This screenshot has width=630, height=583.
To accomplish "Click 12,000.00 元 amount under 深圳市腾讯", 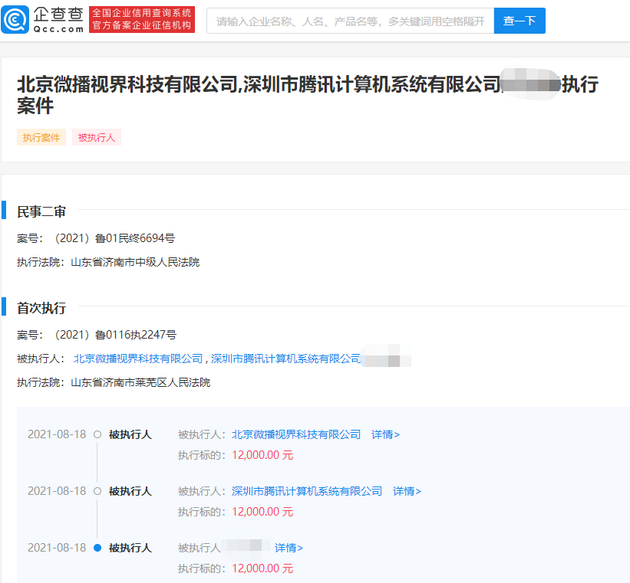I will (x=263, y=512).
